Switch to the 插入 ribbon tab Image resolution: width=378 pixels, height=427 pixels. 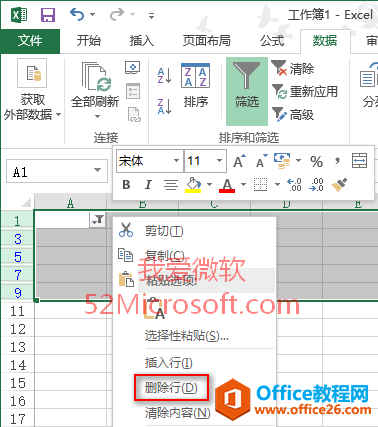point(142,41)
